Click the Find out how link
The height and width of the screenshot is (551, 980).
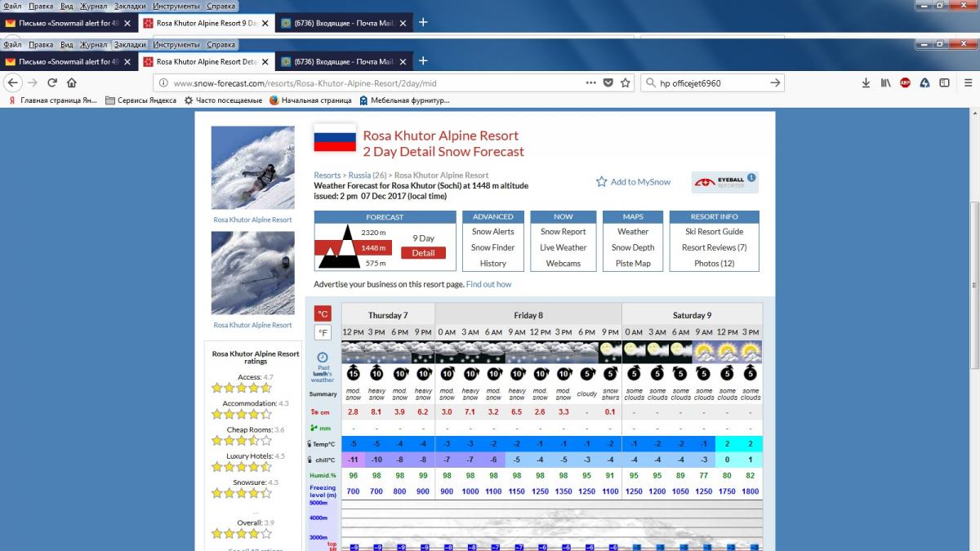tap(488, 284)
